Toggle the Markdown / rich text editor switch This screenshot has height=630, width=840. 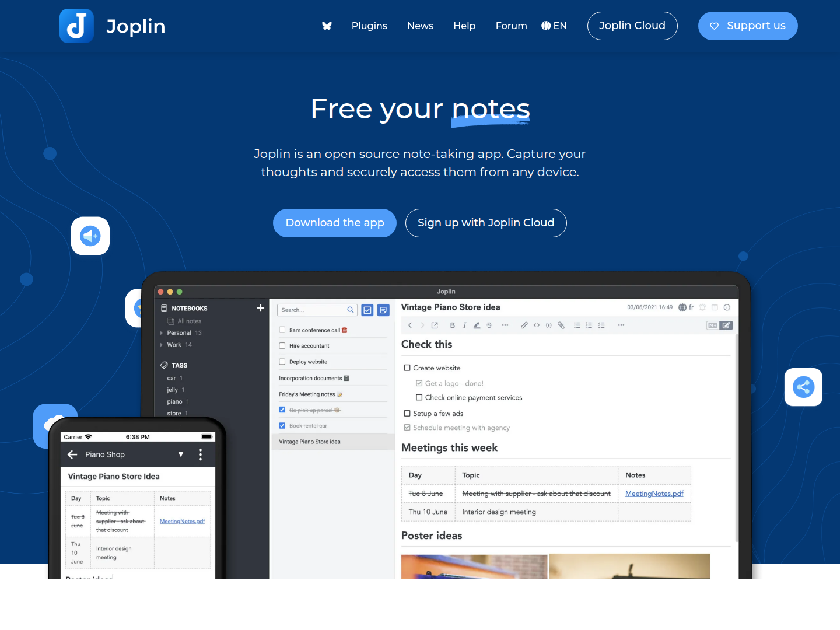(719, 325)
